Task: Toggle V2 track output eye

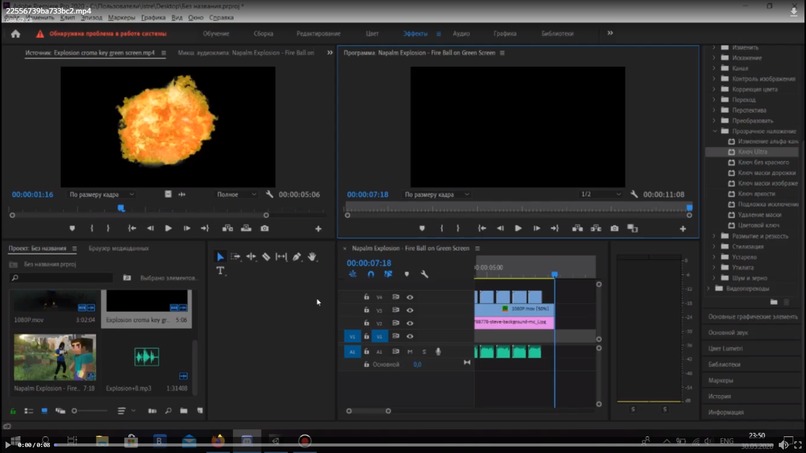Action: pos(410,323)
